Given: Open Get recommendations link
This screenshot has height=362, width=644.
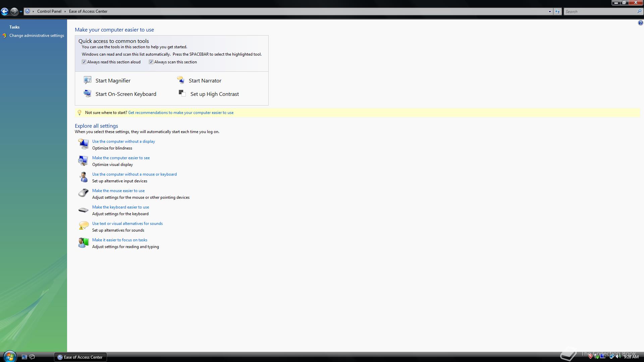Looking at the screenshot, I should [x=180, y=113].
